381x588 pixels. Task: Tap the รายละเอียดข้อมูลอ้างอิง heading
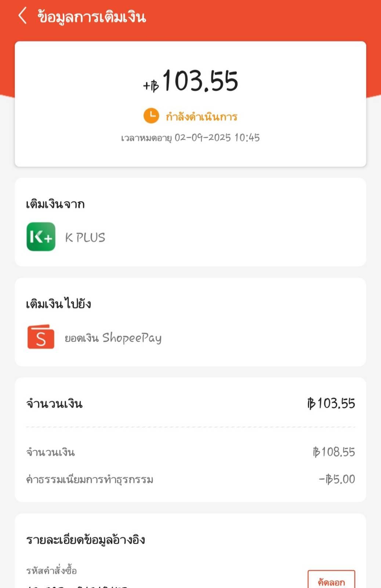(86, 540)
